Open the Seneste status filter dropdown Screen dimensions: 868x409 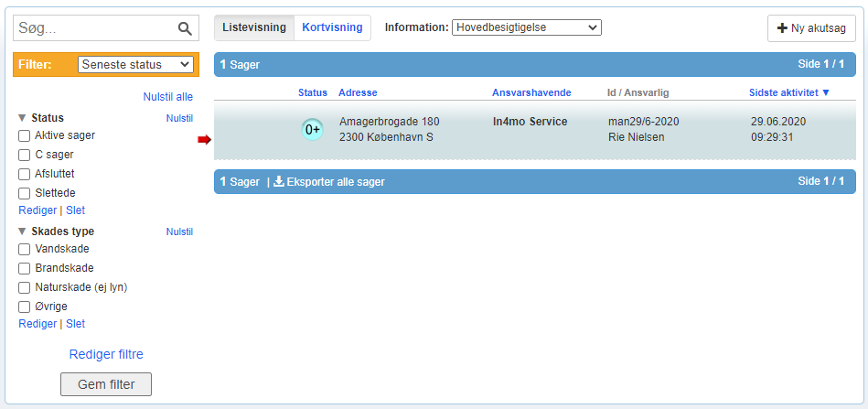[135, 65]
